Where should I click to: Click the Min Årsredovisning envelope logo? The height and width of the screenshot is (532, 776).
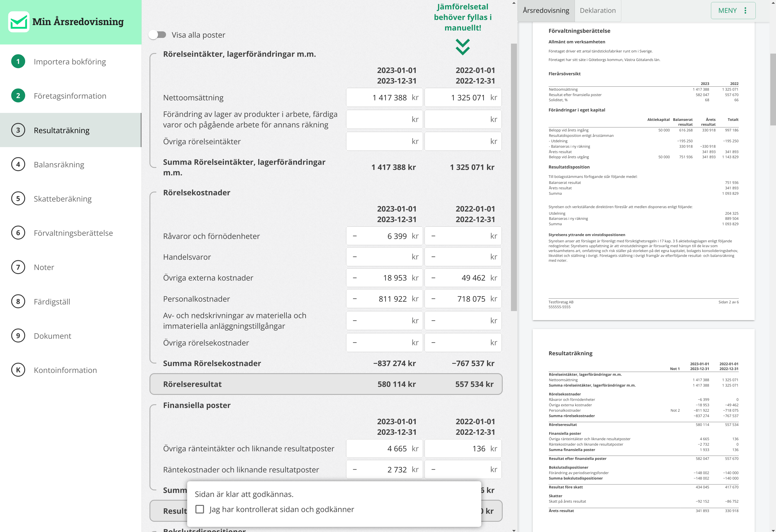(19, 22)
